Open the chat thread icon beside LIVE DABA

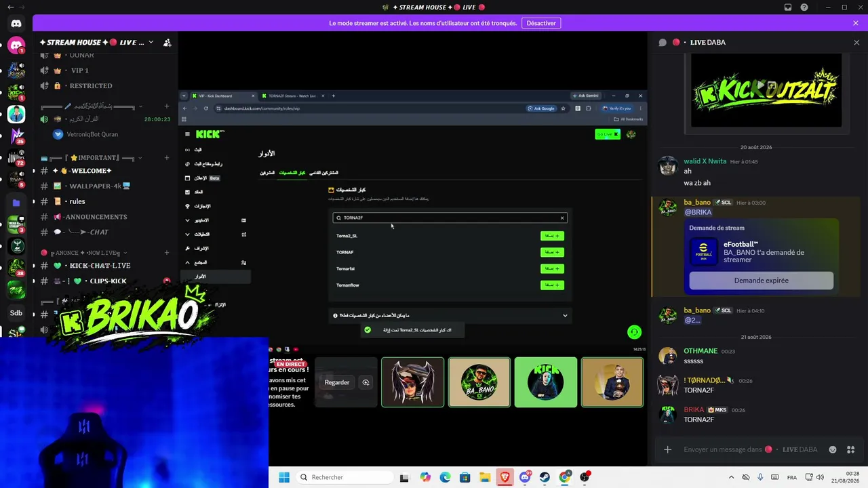663,42
